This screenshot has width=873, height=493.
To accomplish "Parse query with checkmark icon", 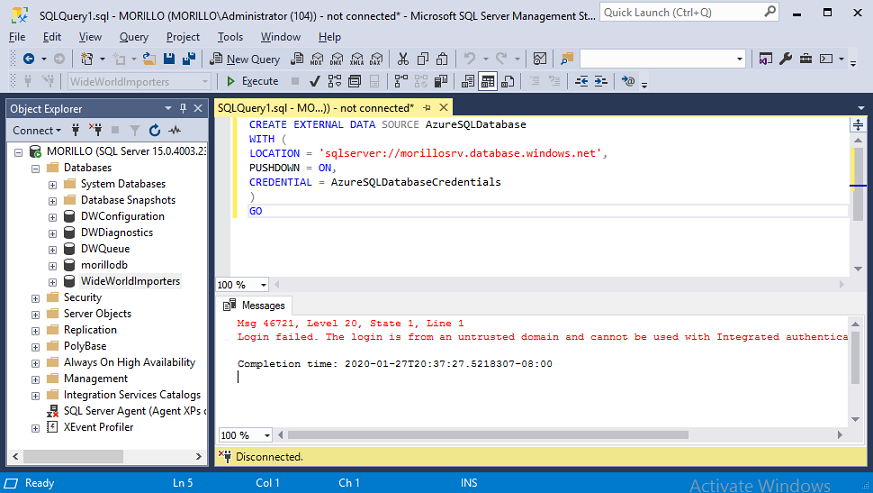I will tap(315, 81).
